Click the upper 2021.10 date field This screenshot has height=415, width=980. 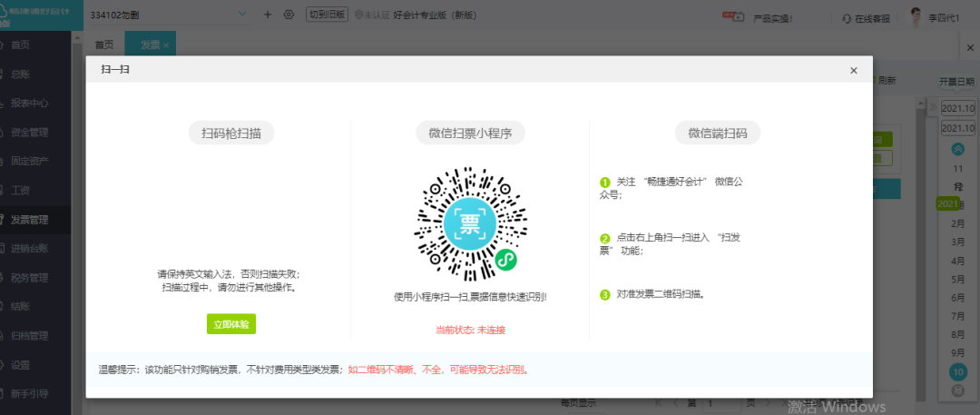(x=958, y=108)
